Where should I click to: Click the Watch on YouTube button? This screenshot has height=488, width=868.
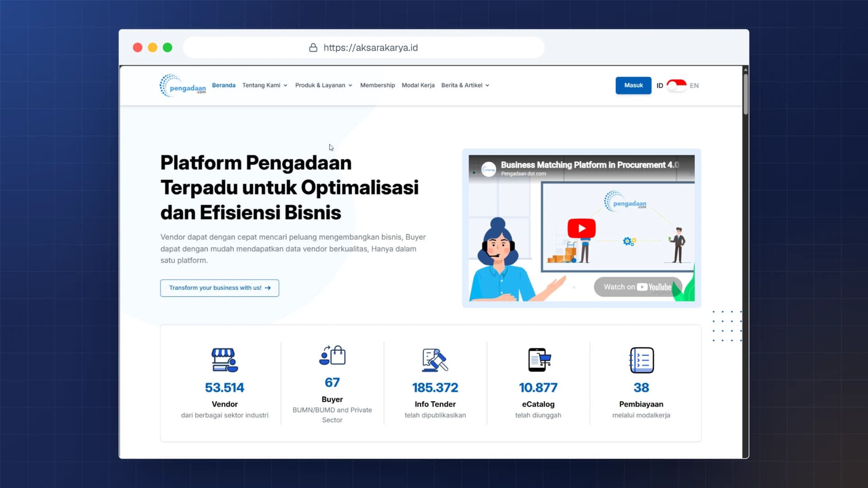tap(638, 287)
